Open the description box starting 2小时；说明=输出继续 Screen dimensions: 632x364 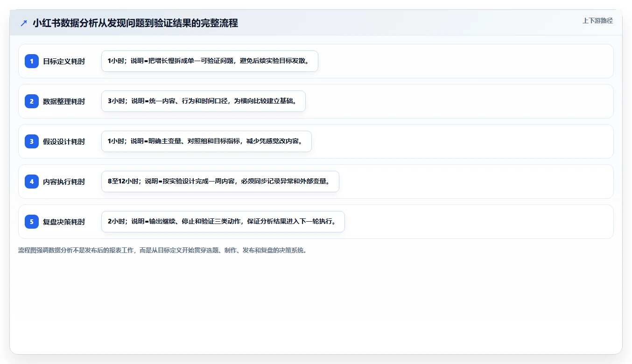[223, 222]
